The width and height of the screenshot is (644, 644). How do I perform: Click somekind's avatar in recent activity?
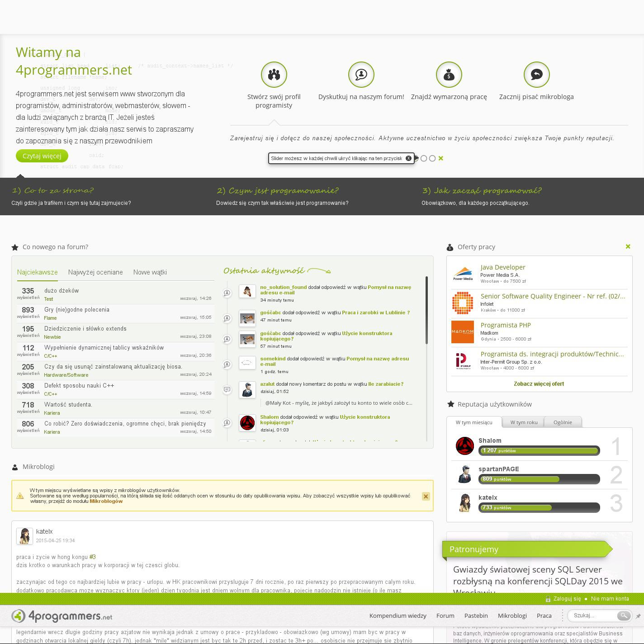click(x=247, y=363)
